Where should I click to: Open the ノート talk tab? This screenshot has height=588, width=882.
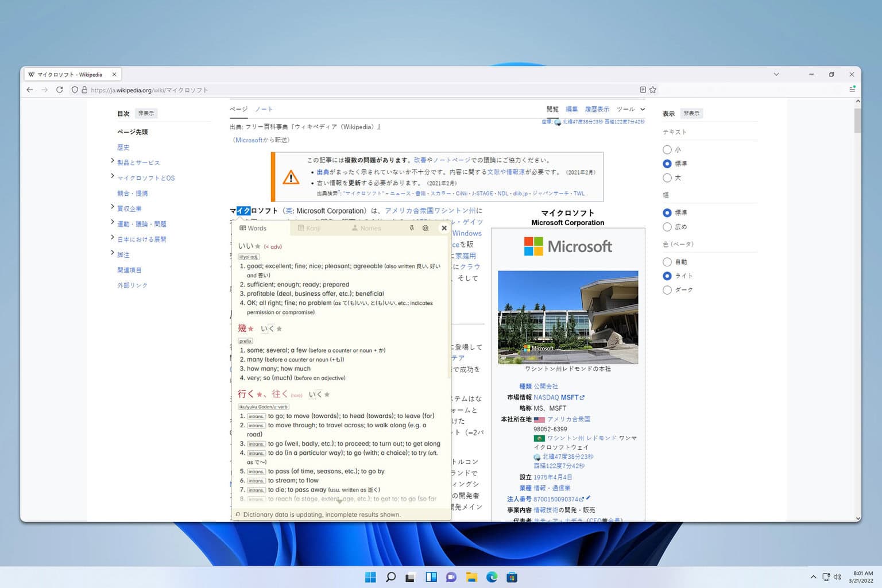(264, 109)
